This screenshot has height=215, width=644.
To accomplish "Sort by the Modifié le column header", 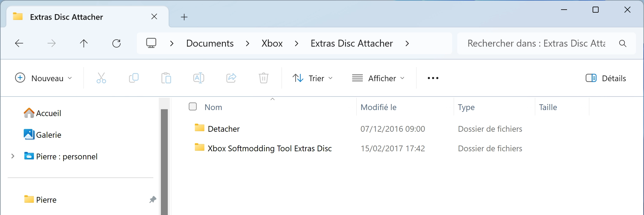I will click(x=379, y=107).
